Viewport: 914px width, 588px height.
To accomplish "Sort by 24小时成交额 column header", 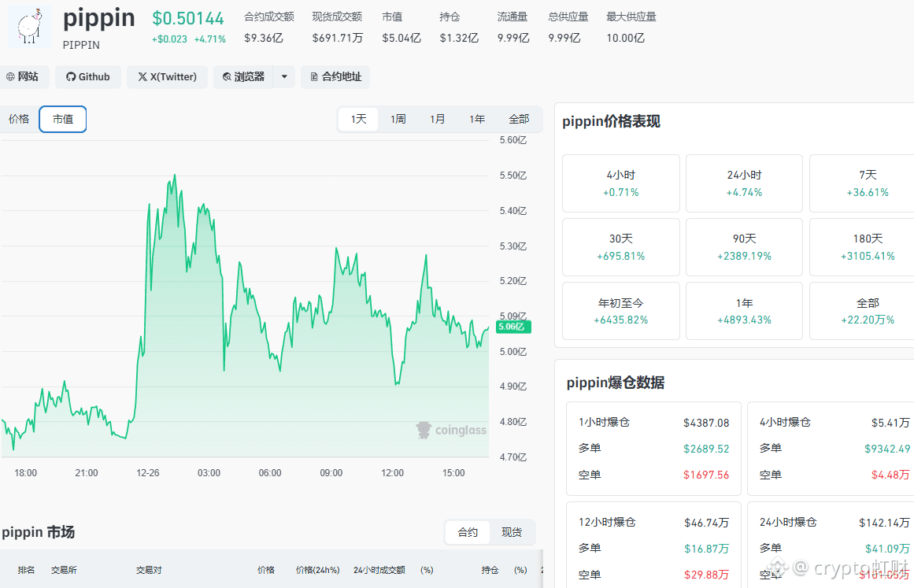I will coord(379,570).
